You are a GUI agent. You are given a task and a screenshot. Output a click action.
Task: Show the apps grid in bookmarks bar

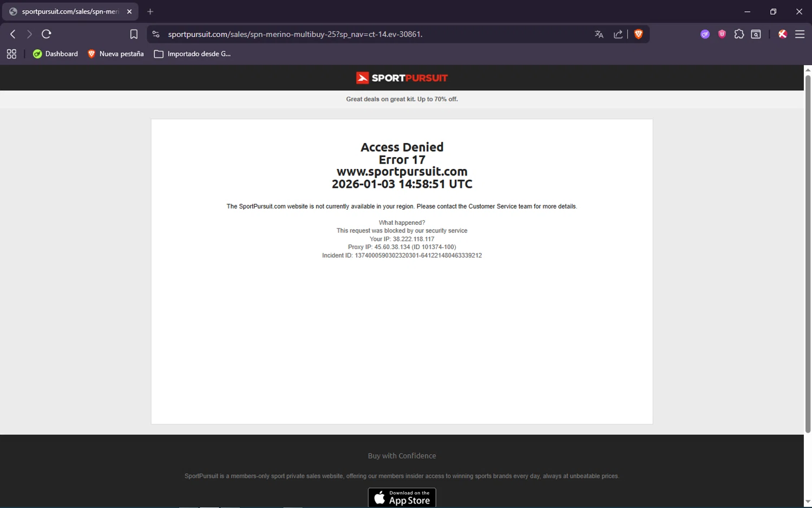11,54
